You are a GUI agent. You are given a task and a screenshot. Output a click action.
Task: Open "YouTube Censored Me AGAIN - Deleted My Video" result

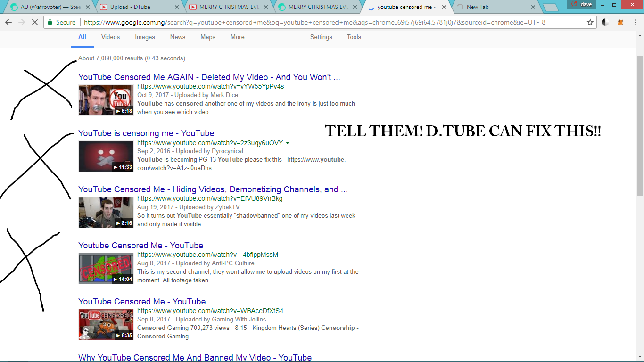[x=209, y=77]
